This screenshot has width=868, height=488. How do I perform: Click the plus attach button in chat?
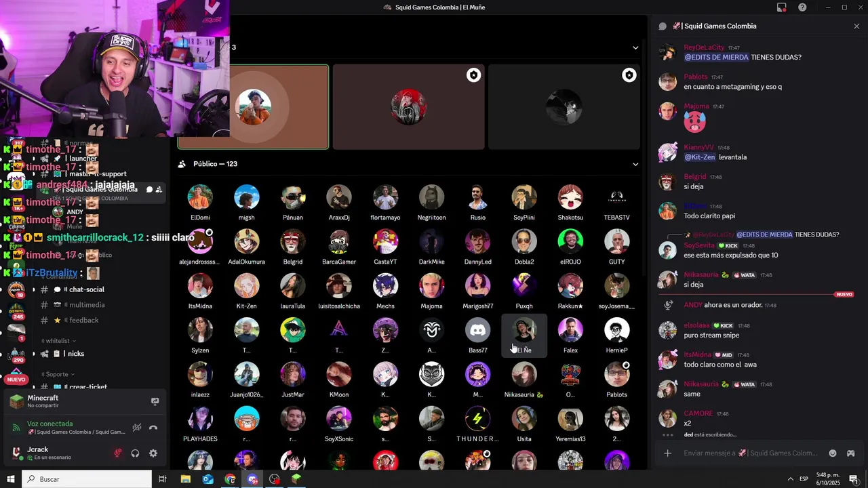pos(668,453)
